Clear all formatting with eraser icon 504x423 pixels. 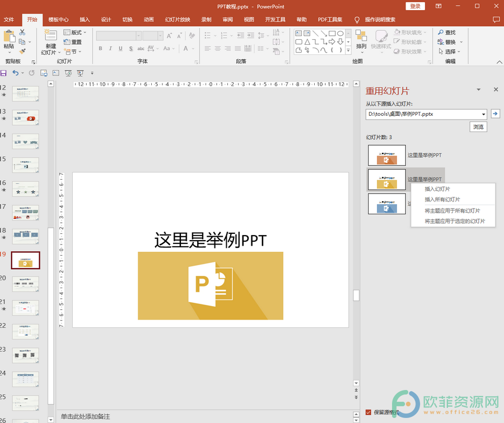tap(192, 35)
